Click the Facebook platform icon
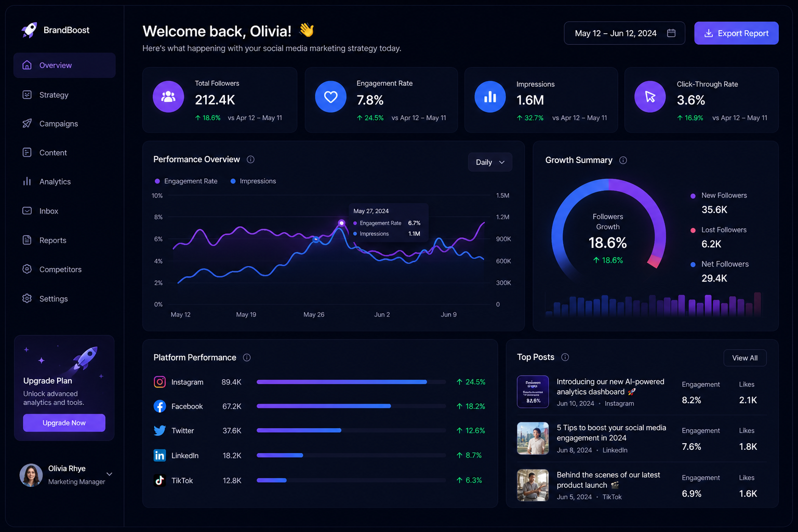Screen dimensions: 798x532 point(159,406)
